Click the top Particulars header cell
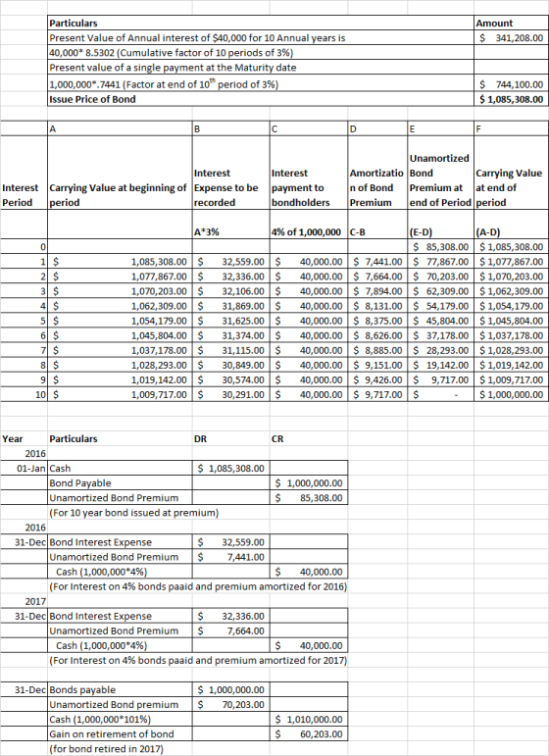The height and width of the screenshot is (756, 549). (261, 23)
